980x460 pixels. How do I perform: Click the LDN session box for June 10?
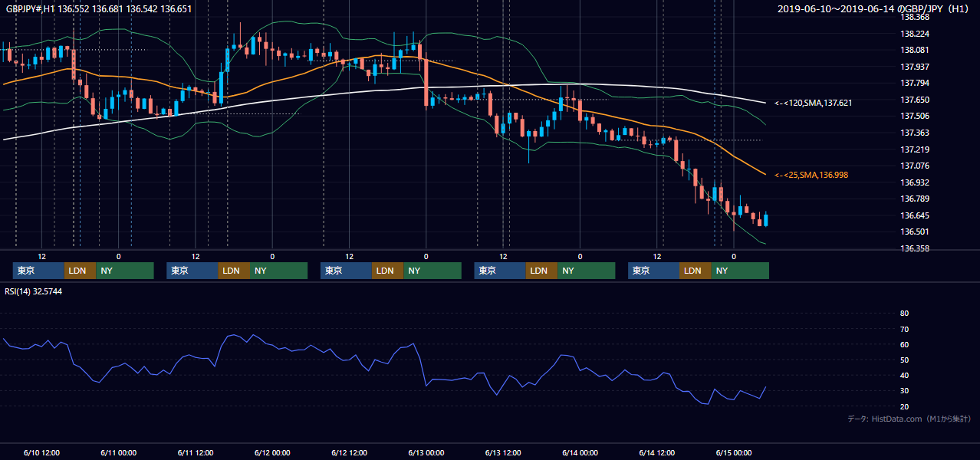pos(80,271)
